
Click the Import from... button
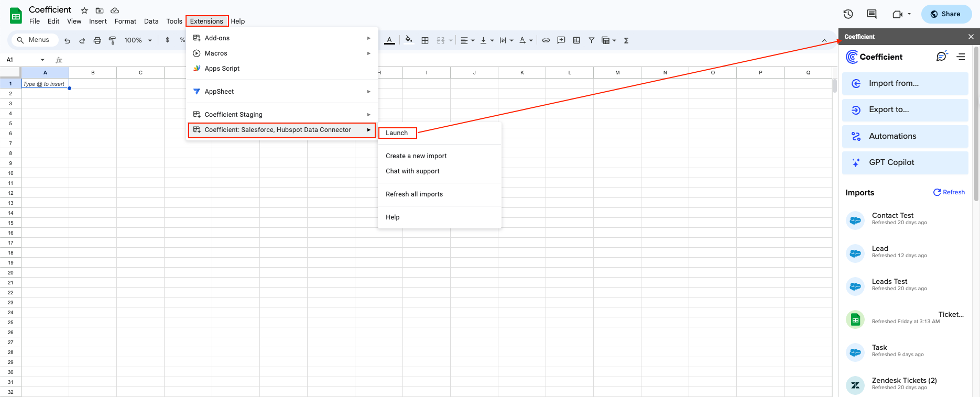tap(905, 83)
